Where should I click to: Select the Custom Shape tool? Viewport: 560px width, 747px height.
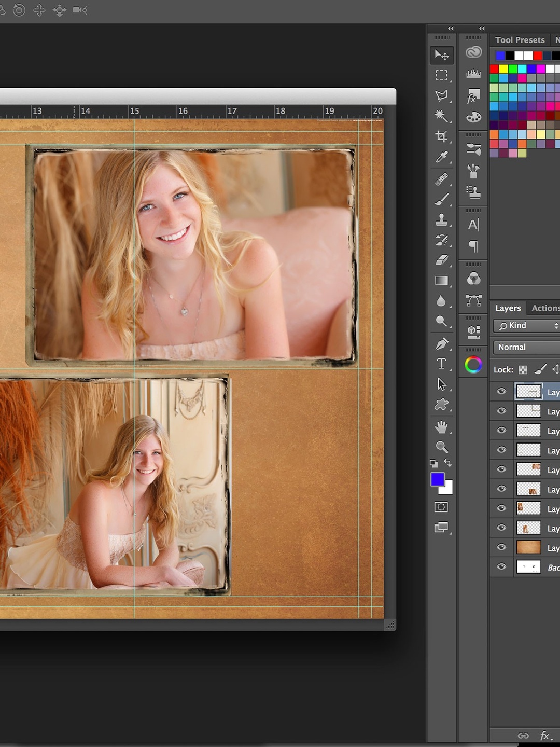pos(442,404)
